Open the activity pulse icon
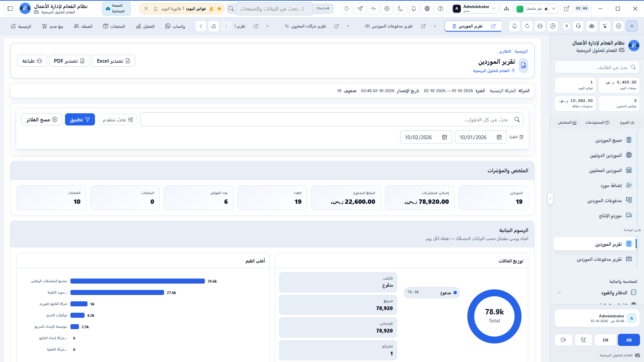This screenshot has height=362, width=644. tap(374, 9)
